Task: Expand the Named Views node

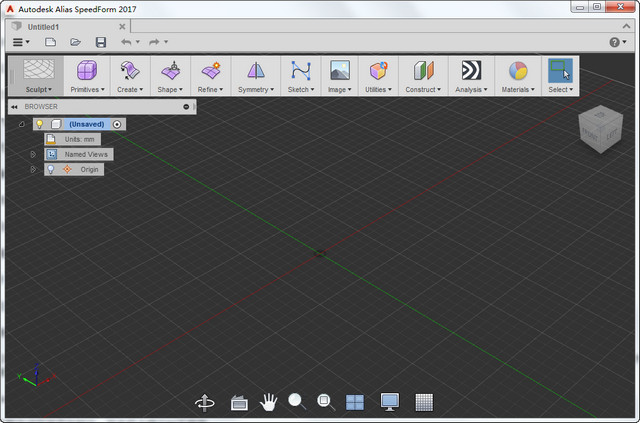Action: pos(33,154)
